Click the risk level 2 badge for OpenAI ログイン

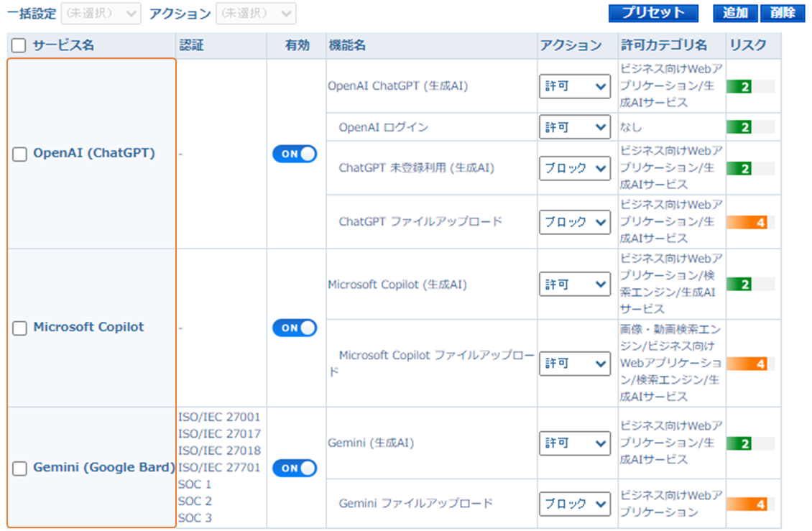pos(739,127)
